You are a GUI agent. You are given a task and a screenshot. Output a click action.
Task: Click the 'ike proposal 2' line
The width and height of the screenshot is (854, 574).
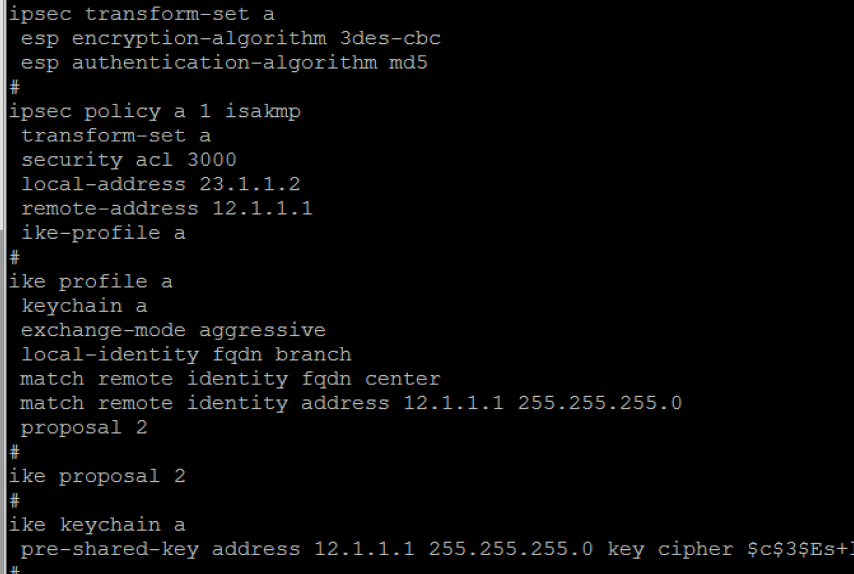click(x=97, y=476)
